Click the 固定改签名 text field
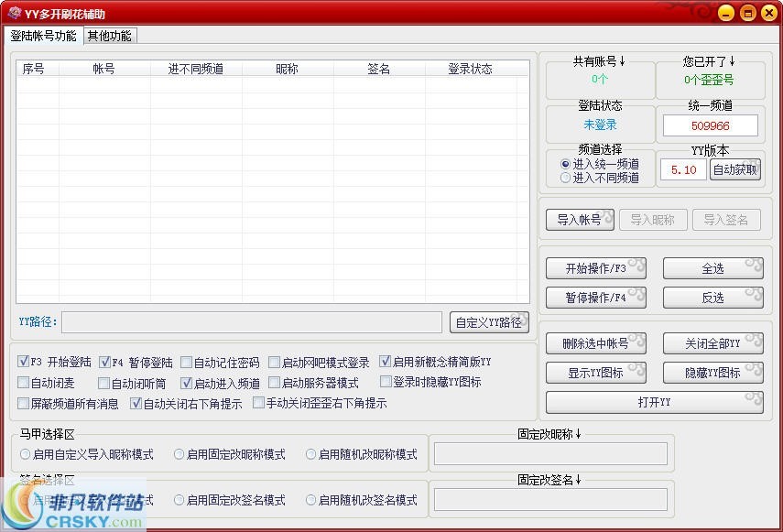The height and width of the screenshot is (532, 783). (x=550, y=500)
